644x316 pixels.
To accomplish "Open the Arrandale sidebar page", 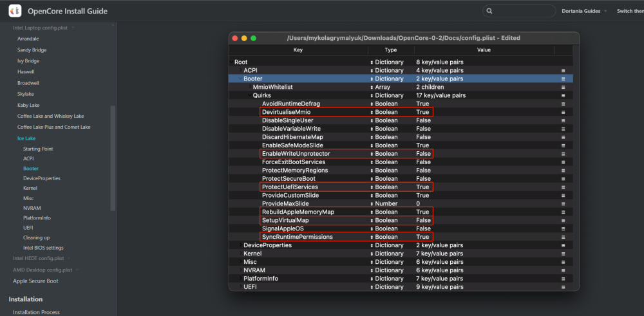I will 28,39.
